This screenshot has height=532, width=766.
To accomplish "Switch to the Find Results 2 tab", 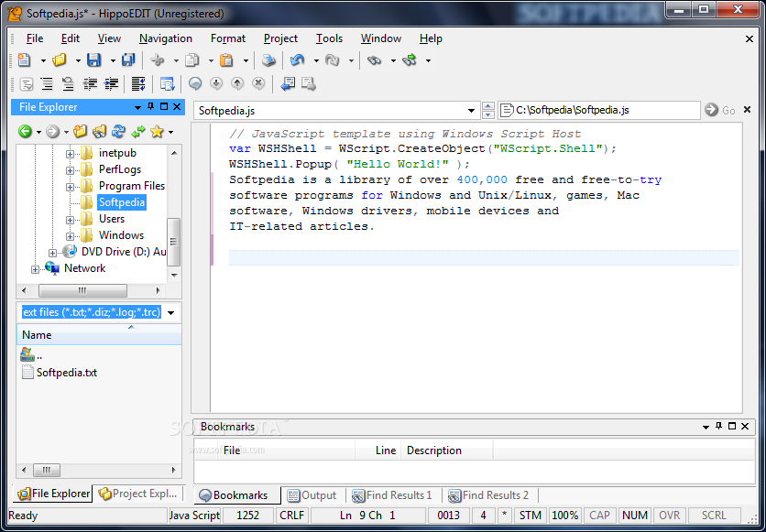I will 488,494.
